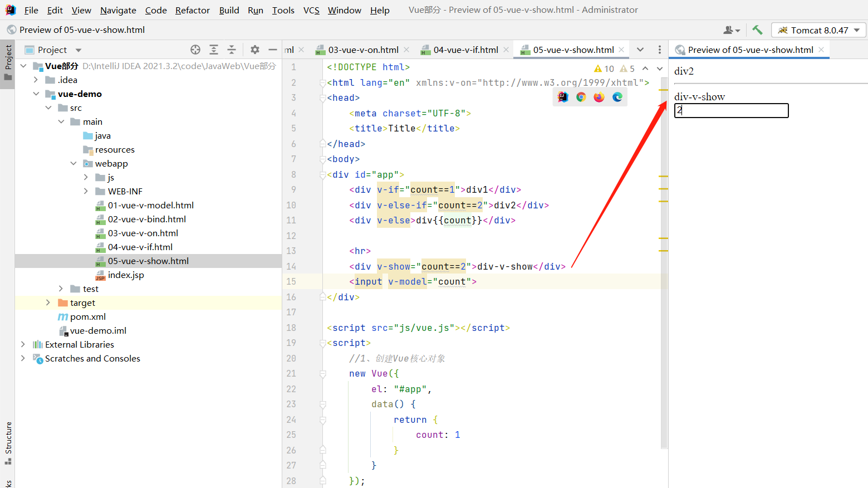Close the 05-vue-v-show.html editor tab

pos(621,50)
